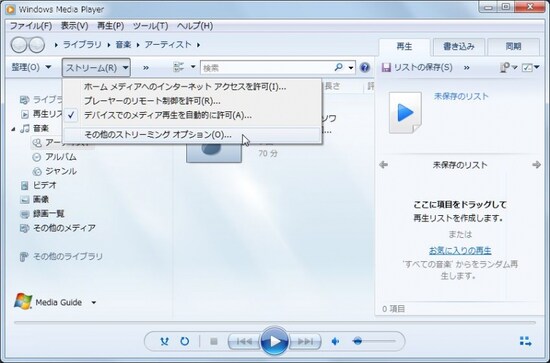
Task: Mute the volume speaker icon
Action: coord(335,341)
